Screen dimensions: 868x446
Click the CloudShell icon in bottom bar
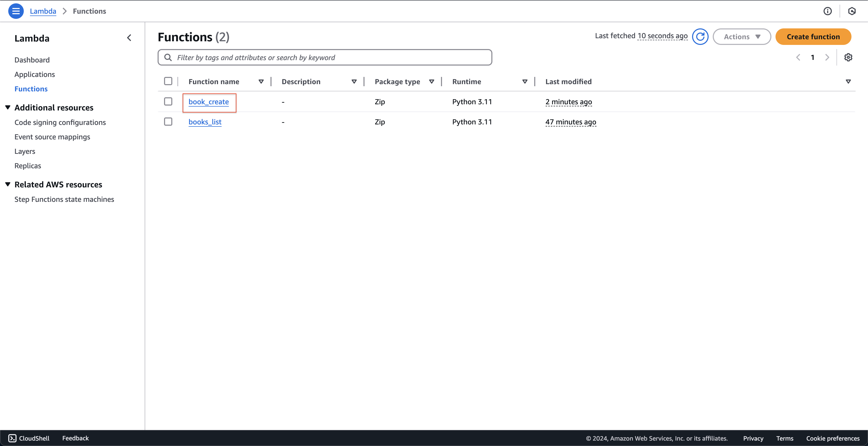[12, 438]
